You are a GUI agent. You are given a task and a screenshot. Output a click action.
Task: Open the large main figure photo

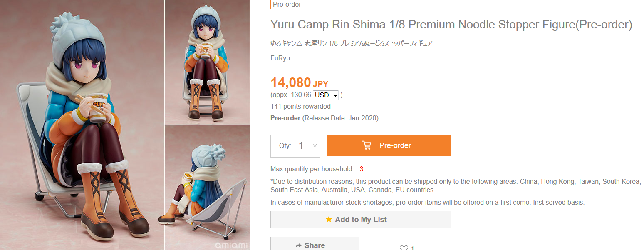click(82, 125)
